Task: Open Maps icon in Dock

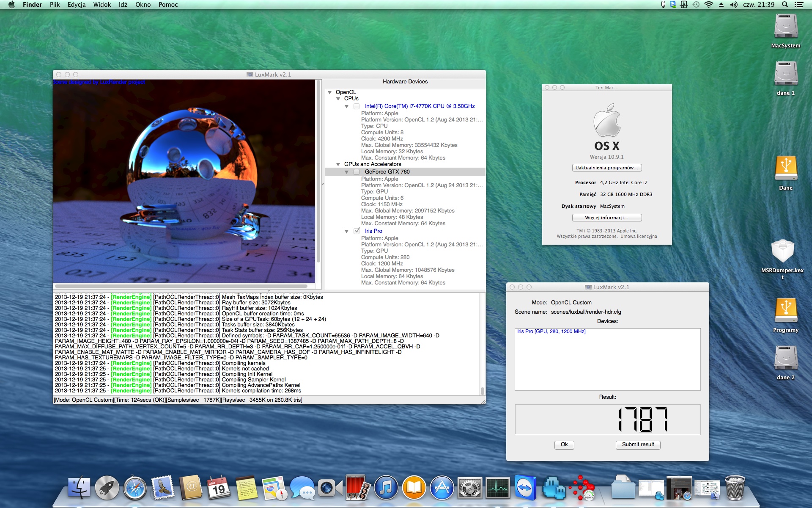Action: click(x=274, y=488)
